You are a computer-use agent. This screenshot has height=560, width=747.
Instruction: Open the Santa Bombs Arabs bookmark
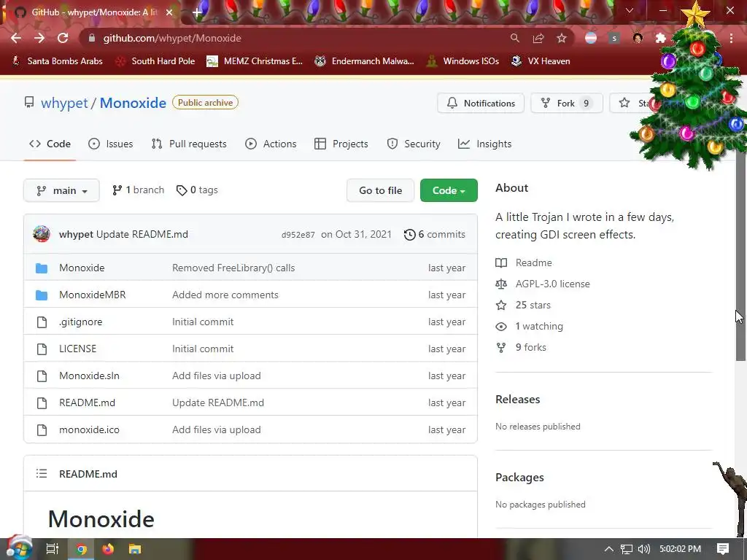pos(57,61)
